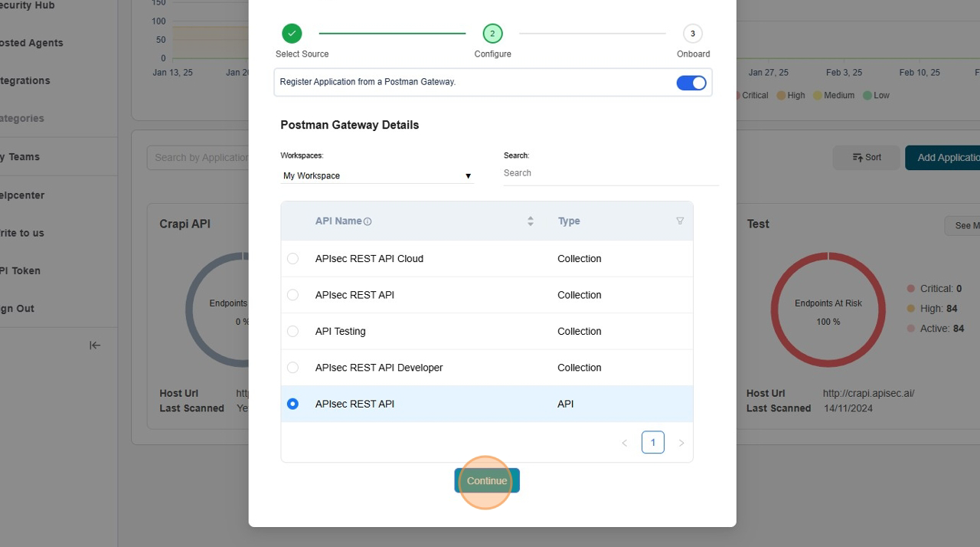Click the Sort button in background
Screen dimensions: 980x547
[866, 158]
